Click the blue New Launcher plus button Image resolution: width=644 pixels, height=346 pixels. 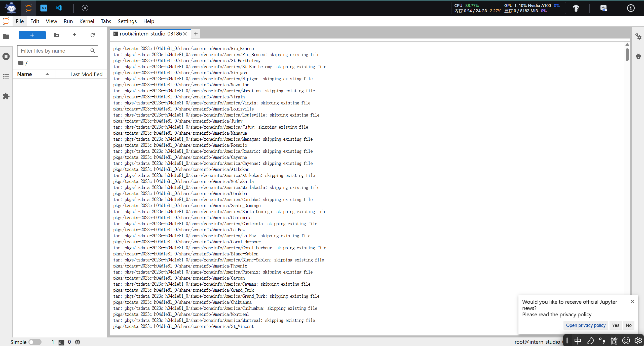click(32, 35)
